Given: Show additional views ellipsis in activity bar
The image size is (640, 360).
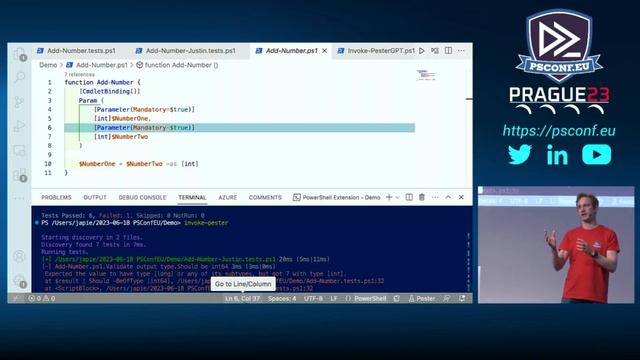Looking at the screenshot, I should coord(19,198).
